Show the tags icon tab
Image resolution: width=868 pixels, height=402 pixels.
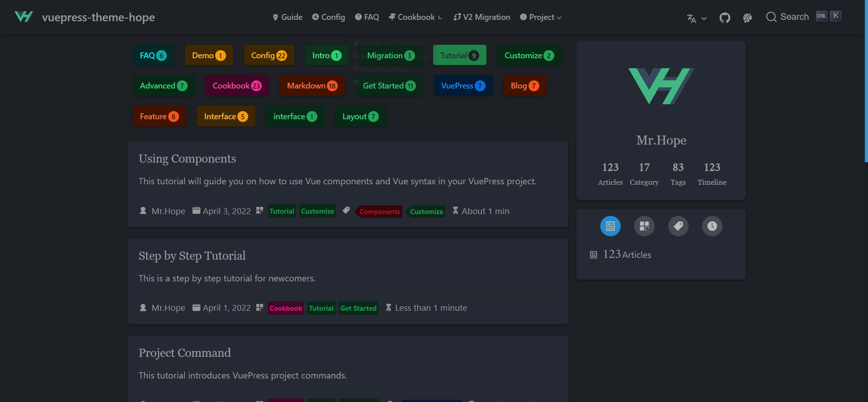click(x=678, y=226)
